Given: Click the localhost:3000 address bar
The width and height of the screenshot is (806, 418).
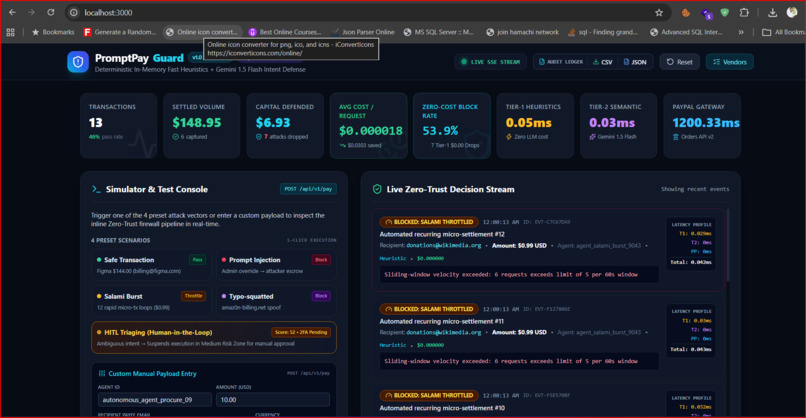Looking at the screenshot, I should pyautogui.click(x=360, y=12).
